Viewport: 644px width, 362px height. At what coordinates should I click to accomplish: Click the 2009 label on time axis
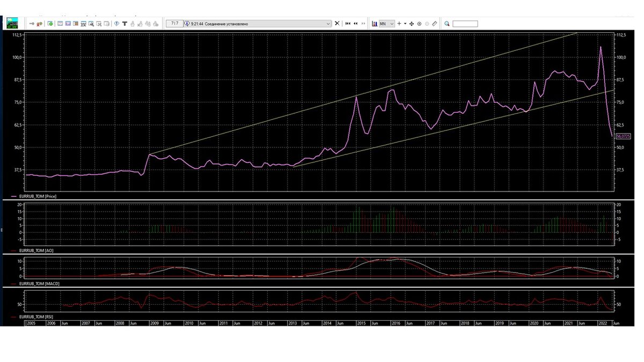click(155, 323)
